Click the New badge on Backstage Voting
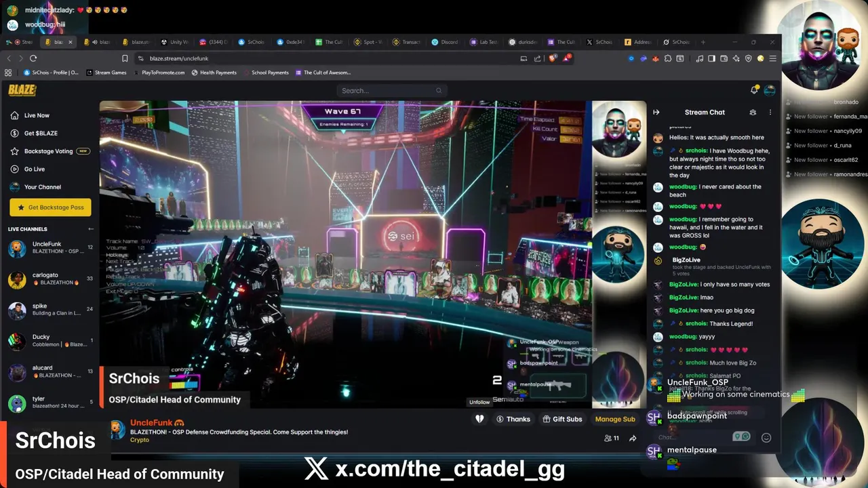 pos(83,151)
